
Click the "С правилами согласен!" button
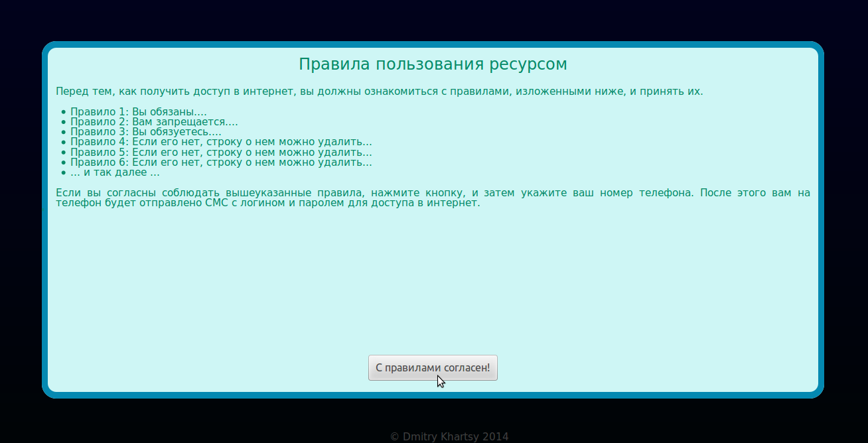[433, 367]
